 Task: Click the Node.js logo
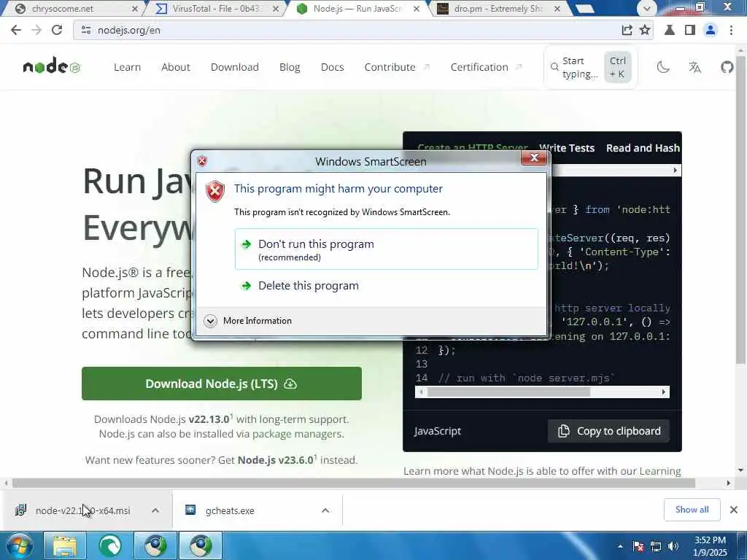[52, 66]
